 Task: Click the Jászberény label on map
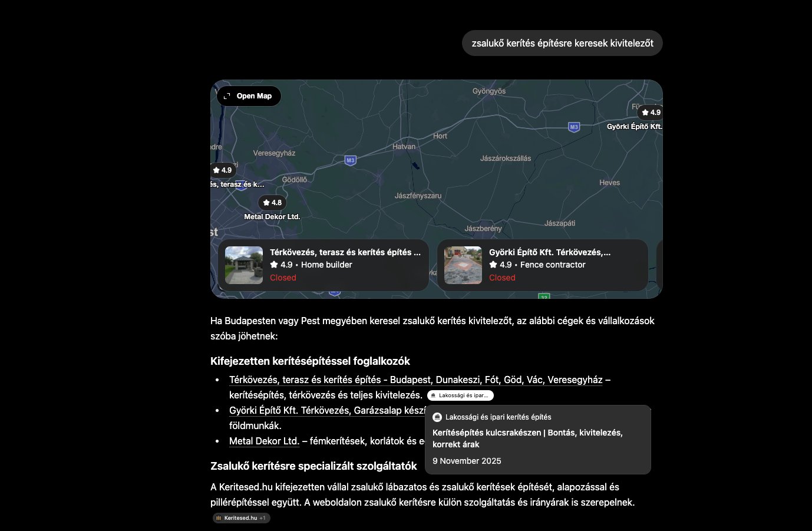point(483,229)
